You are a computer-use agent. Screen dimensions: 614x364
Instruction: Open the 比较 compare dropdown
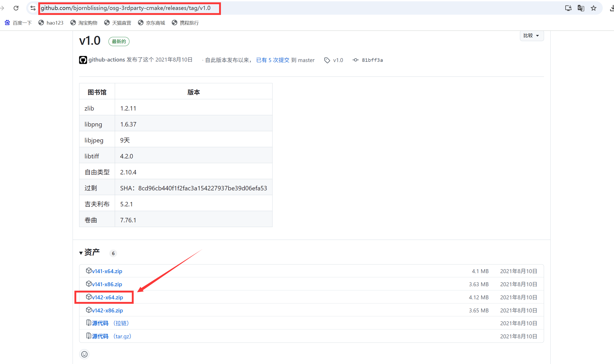(532, 36)
